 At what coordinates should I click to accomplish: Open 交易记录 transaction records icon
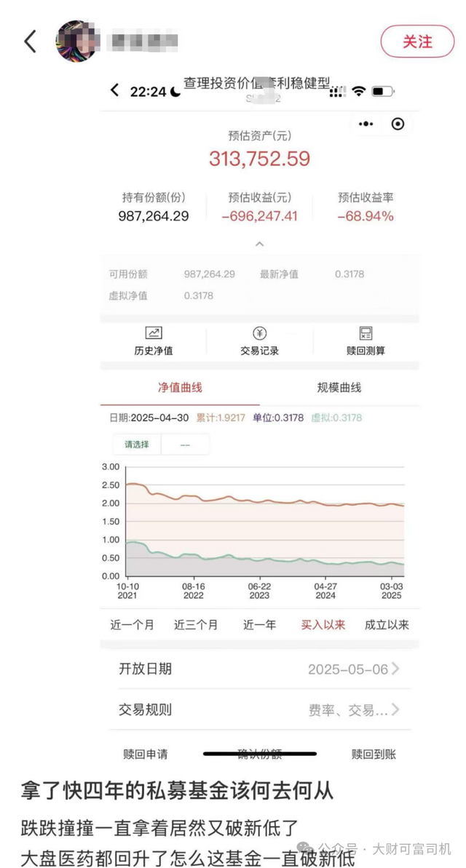[x=259, y=333]
